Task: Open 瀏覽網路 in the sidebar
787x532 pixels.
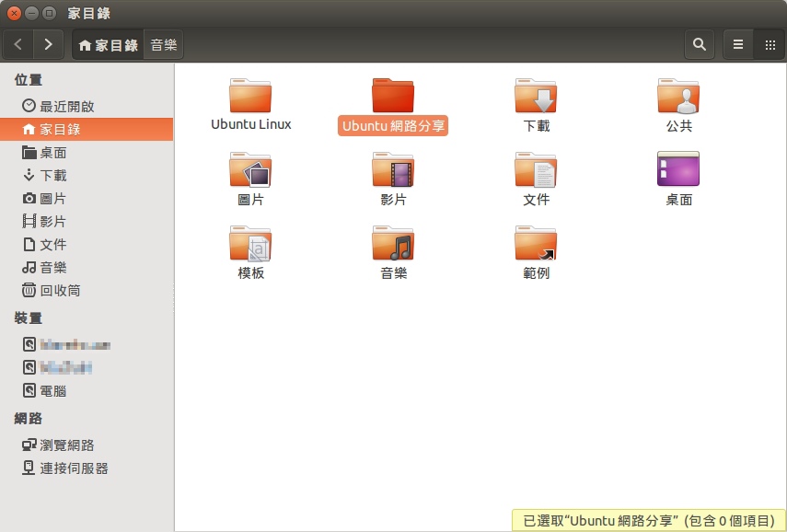Action: click(x=87, y=445)
